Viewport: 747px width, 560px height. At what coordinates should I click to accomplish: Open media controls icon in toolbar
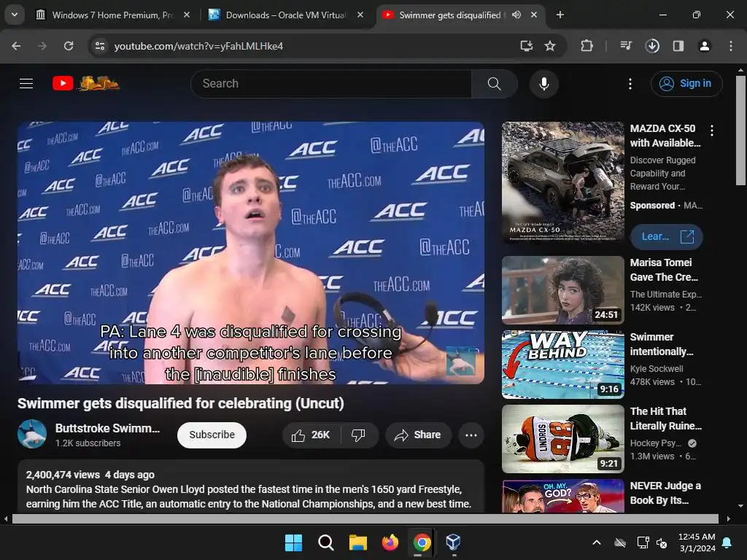[626, 46]
